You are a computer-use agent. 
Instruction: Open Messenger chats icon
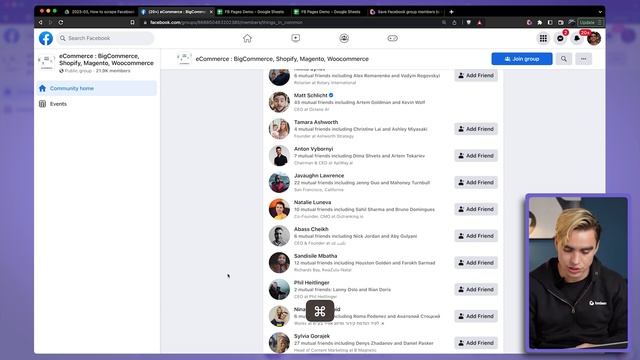coord(560,38)
